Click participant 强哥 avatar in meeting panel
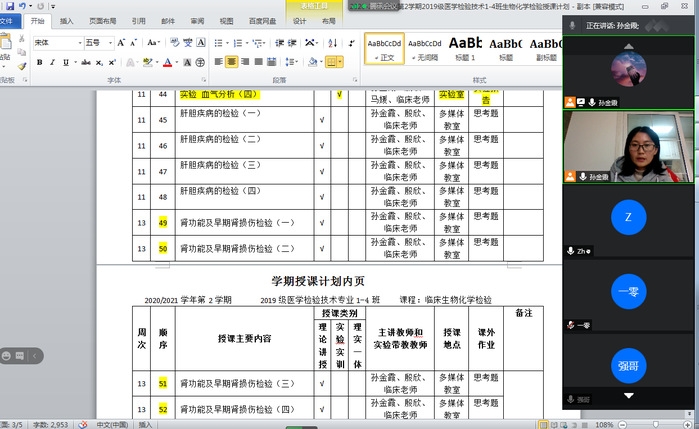Screen dimensions: 699x429 pyautogui.click(x=628, y=367)
